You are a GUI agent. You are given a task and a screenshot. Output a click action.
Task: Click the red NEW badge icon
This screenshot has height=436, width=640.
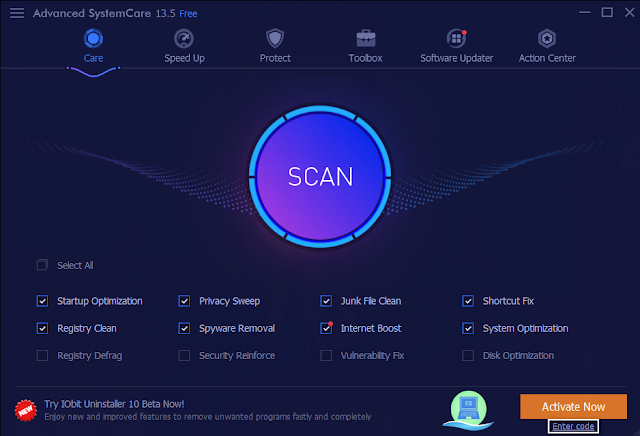pos(26,410)
